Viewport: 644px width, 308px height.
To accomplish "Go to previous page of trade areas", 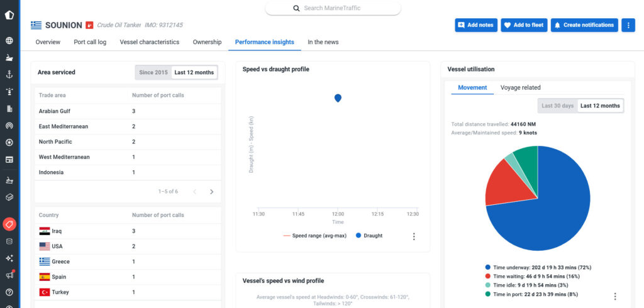I will coord(195,192).
